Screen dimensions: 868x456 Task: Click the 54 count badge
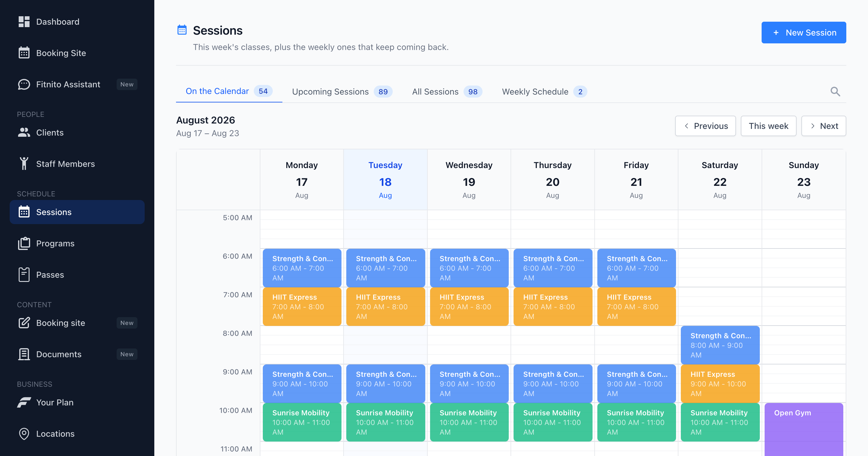[x=263, y=91]
